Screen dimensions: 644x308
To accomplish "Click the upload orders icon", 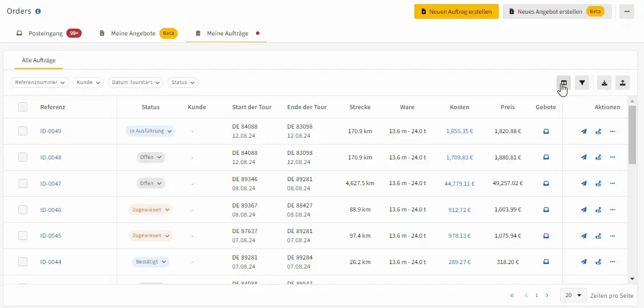I will pos(623,83).
